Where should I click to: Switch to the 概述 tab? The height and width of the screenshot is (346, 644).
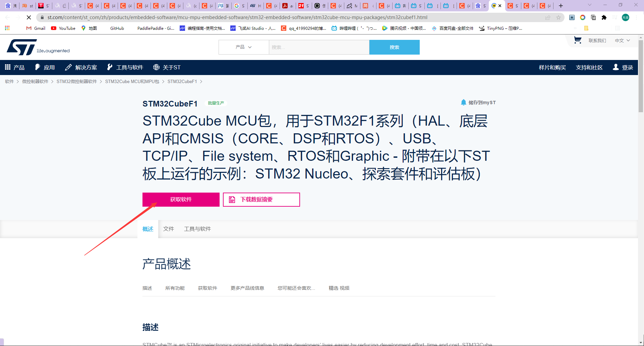148,229
